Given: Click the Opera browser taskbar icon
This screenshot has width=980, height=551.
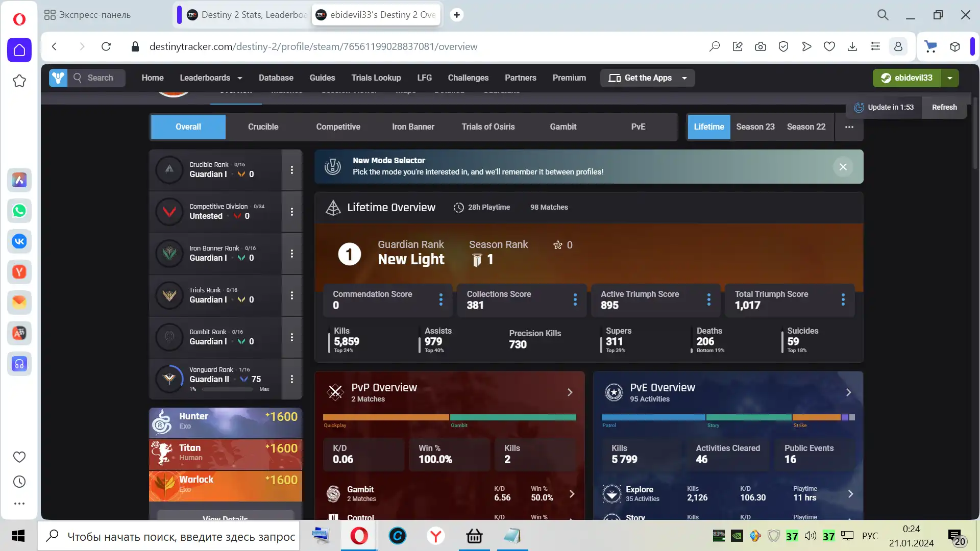Looking at the screenshot, I should point(359,536).
